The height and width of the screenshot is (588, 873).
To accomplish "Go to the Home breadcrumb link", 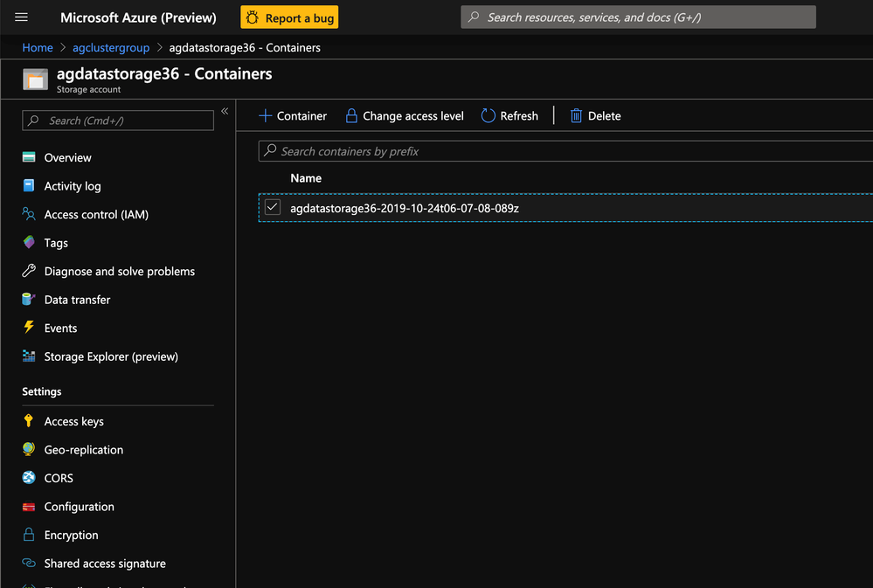I will tap(38, 48).
